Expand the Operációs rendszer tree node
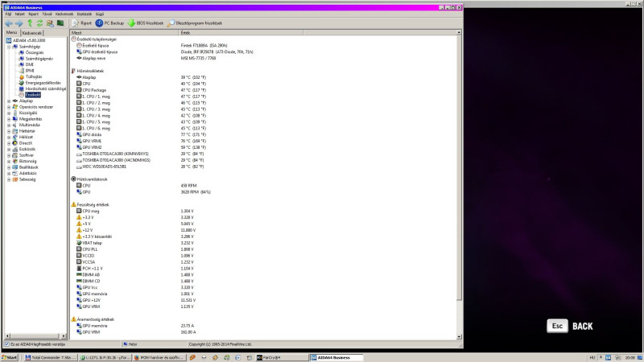The image size is (644, 362). 9,107
